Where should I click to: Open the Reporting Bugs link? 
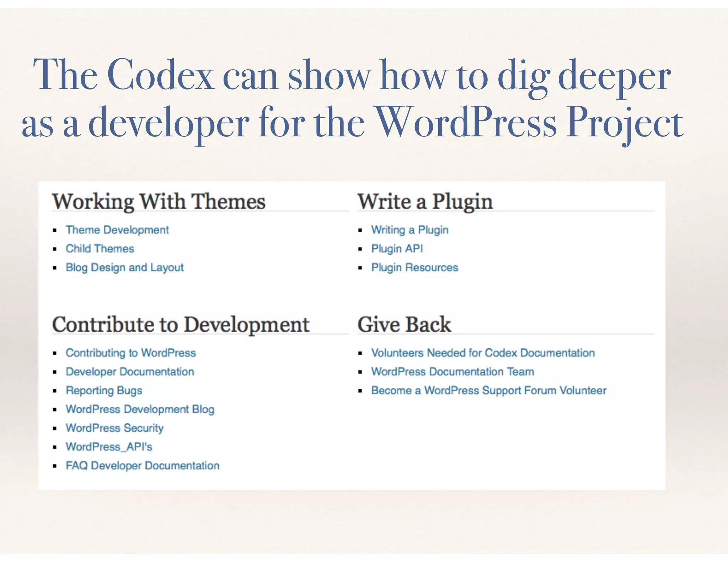tap(104, 390)
